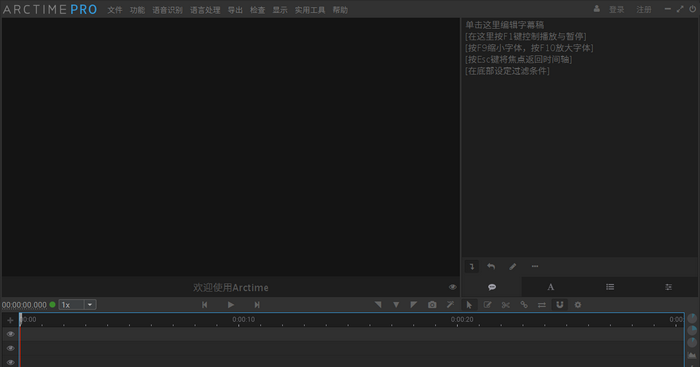Switch to the list view tab

pos(610,287)
